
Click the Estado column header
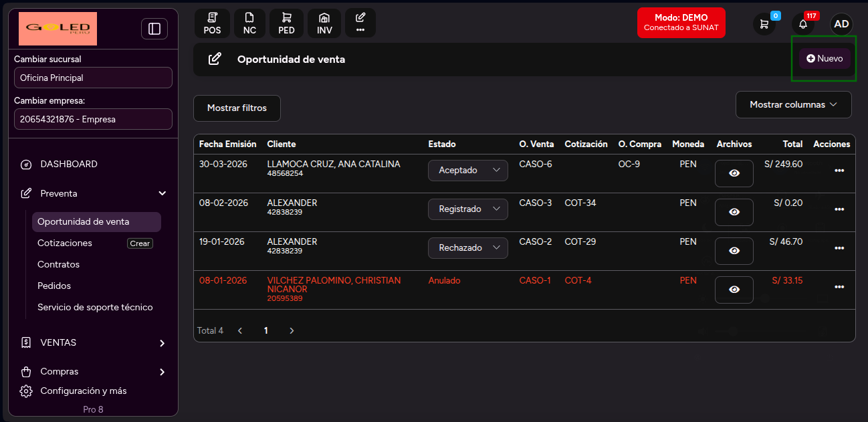tap(442, 144)
